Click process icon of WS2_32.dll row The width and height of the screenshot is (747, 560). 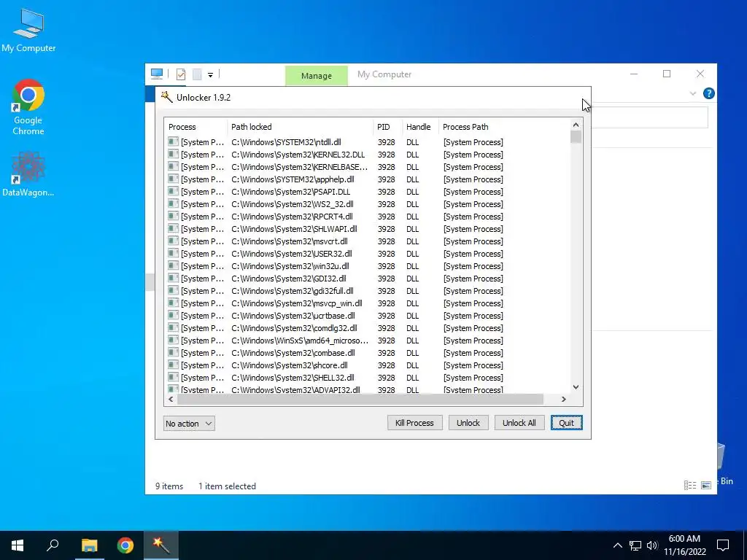pyautogui.click(x=173, y=204)
